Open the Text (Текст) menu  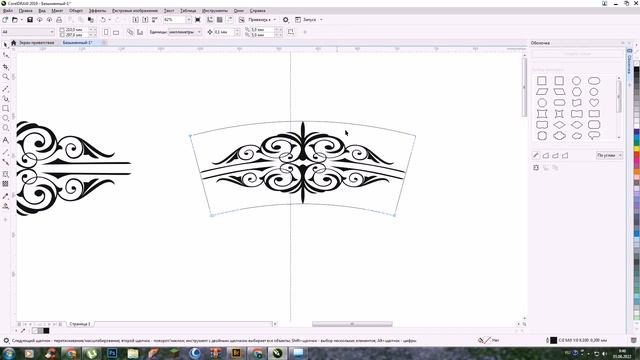pyautogui.click(x=169, y=11)
